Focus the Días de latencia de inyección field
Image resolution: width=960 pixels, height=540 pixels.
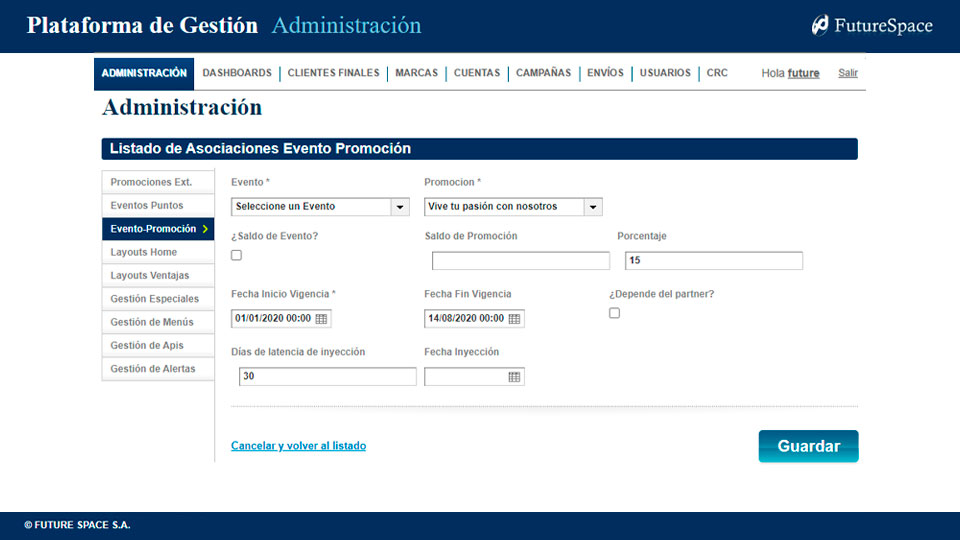[328, 377]
